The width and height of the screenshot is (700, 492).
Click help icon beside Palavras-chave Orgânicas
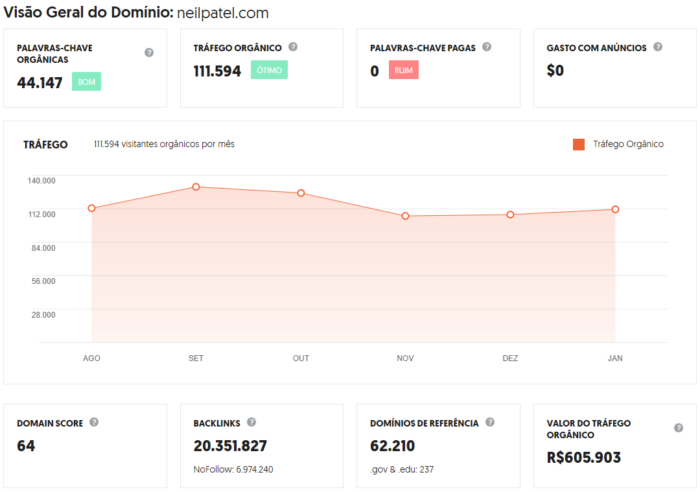[149, 53]
